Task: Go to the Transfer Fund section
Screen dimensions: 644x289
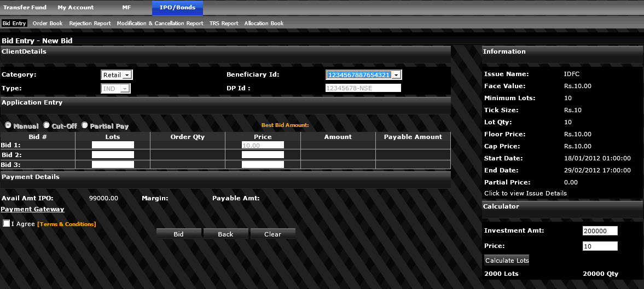Action: click(25, 8)
